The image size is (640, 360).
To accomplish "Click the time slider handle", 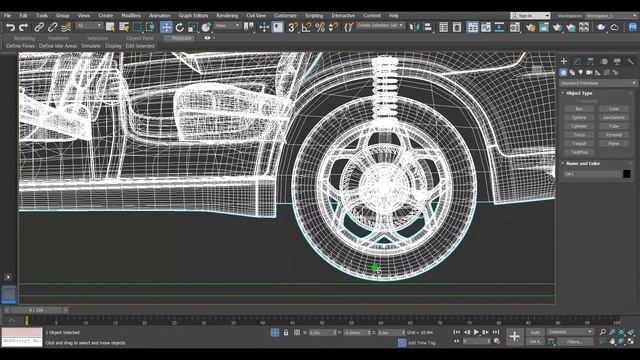I will coord(36,310).
